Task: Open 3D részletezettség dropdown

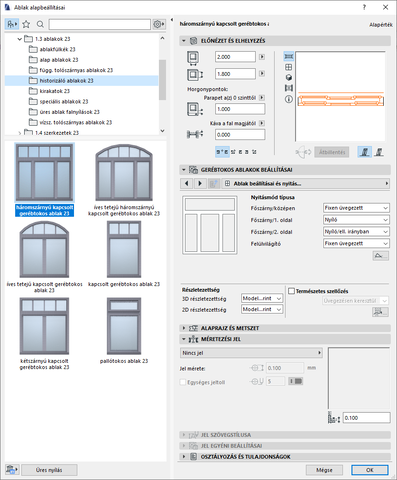Action: click(x=262, y=298)
